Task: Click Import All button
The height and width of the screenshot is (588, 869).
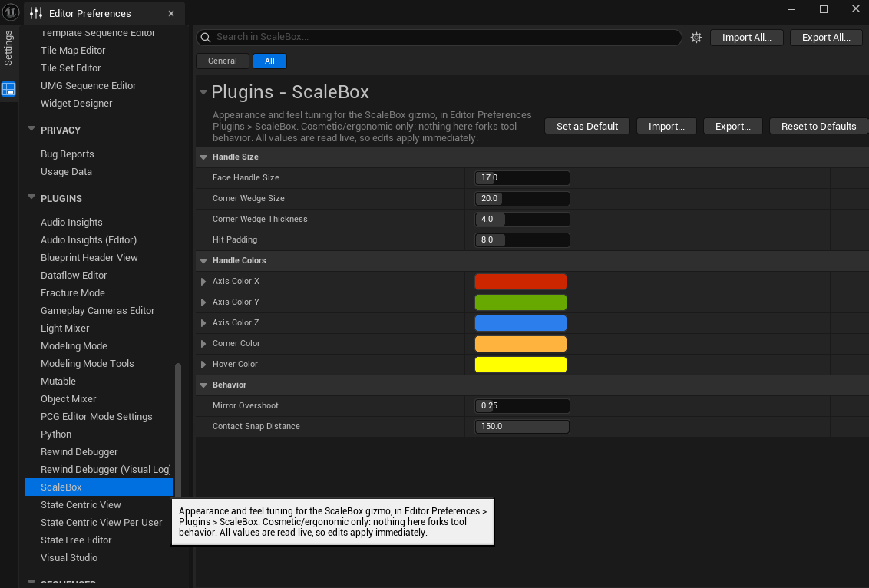Action: coord(746,38)
